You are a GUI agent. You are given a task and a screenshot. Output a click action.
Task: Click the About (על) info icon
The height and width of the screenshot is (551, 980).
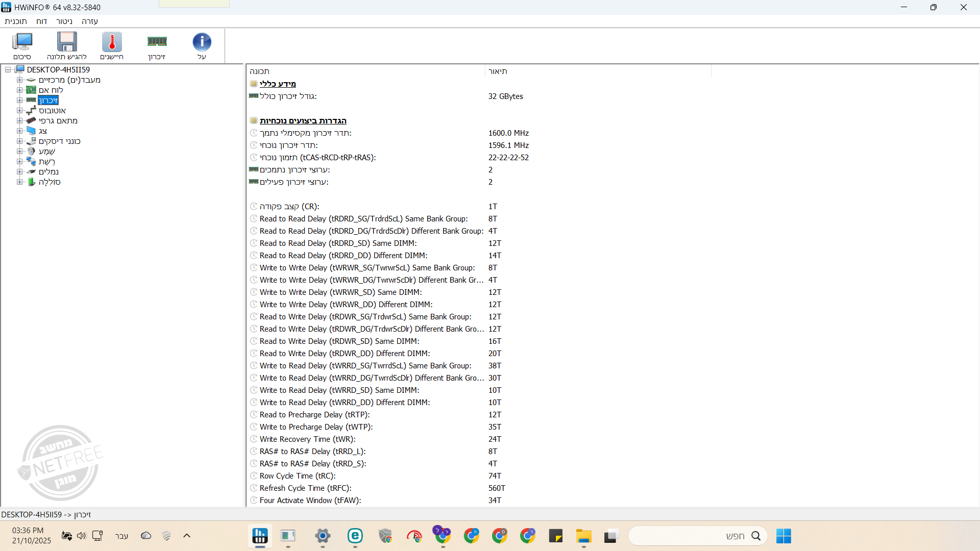[202, 45]
